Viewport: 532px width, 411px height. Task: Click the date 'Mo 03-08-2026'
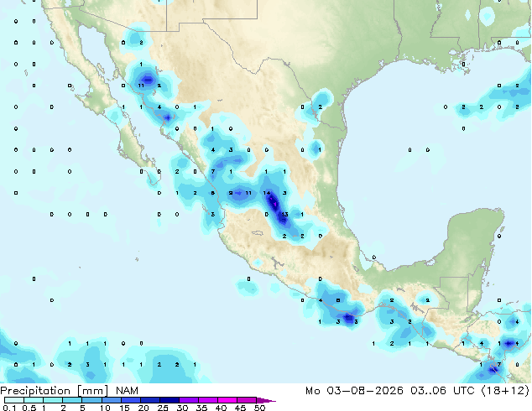pos(355,391)
